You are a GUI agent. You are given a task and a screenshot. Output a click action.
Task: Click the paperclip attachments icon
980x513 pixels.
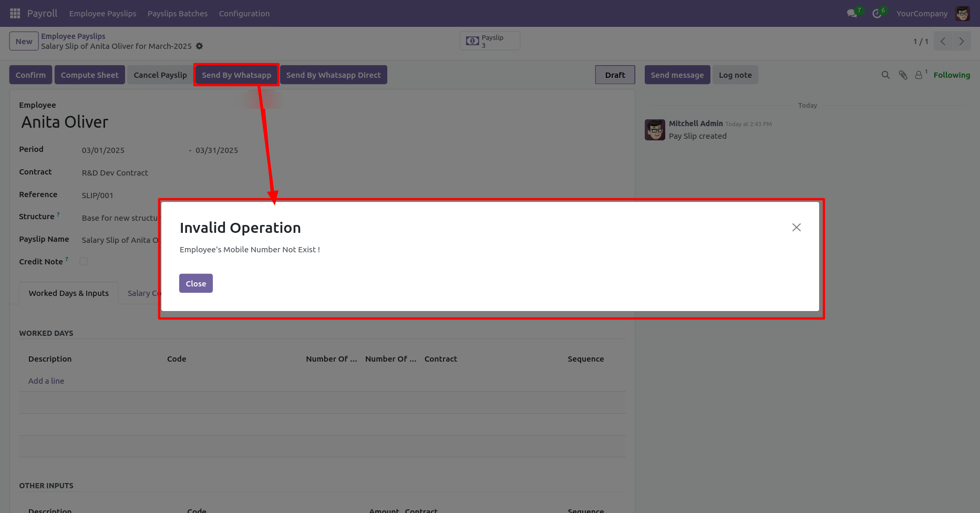click(x=903, y=75)
